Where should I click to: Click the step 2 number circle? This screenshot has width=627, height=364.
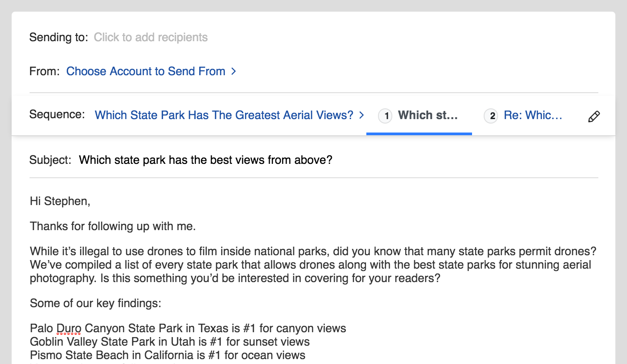(x=491, y=116)
